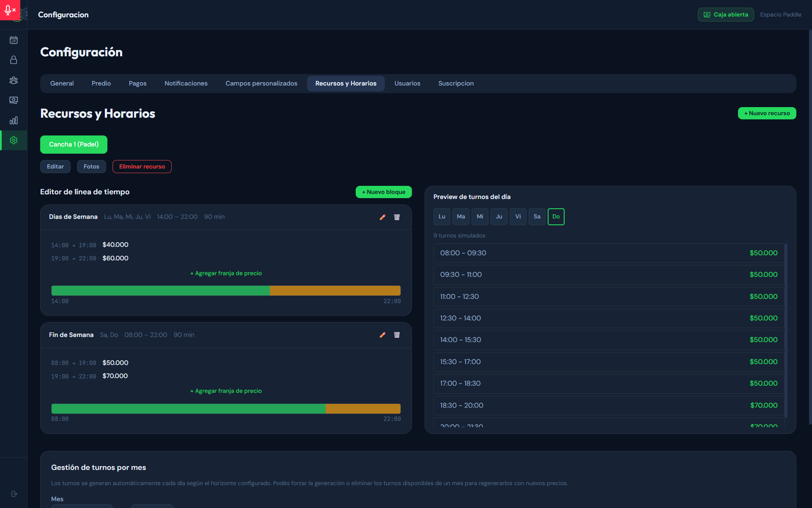Click the orange segment of the Fin de Semana timeline
The width and height of the screenshot is (812, 508).
coord(363,409)
